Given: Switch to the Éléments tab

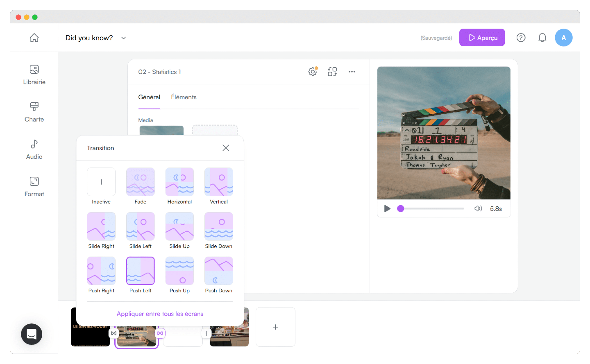Looking at the screenshot, I should coord(184,97).
